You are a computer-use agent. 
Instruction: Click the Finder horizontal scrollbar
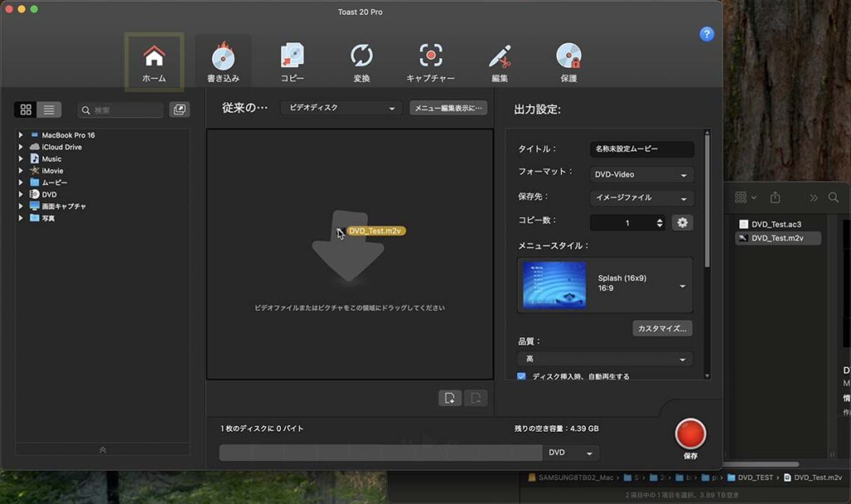pyautogui.click(x=761, y=464)
